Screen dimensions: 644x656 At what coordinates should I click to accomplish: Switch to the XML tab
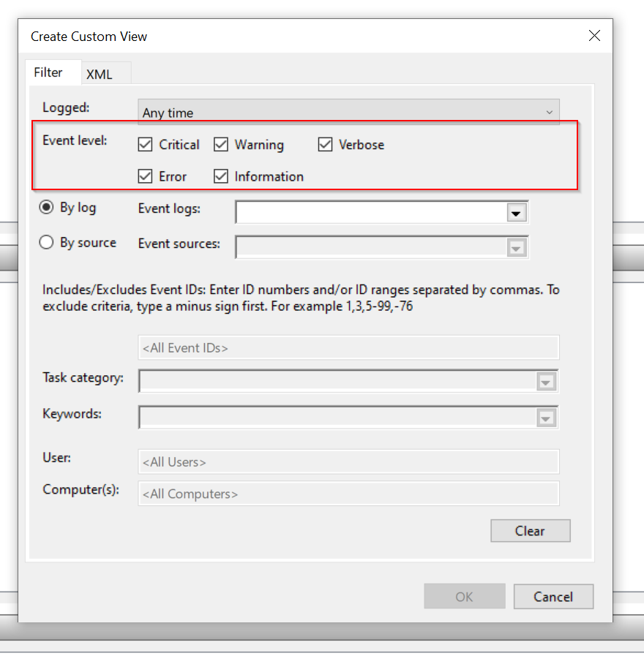[106, 74]
